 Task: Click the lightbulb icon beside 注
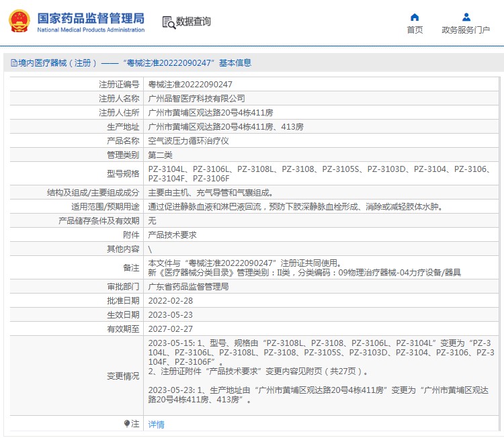126,424
